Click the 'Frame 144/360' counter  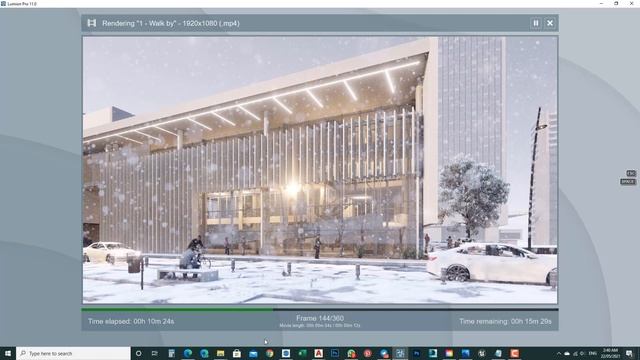[320, 318]
